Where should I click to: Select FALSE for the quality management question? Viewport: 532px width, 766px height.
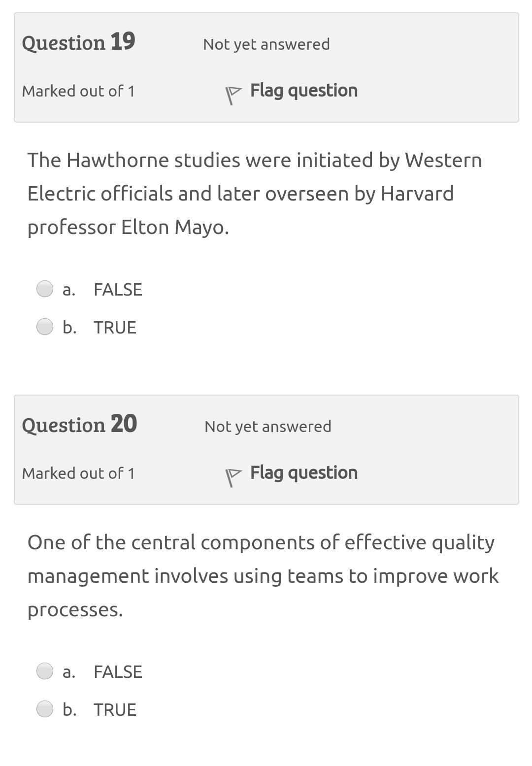coord(45,670)
